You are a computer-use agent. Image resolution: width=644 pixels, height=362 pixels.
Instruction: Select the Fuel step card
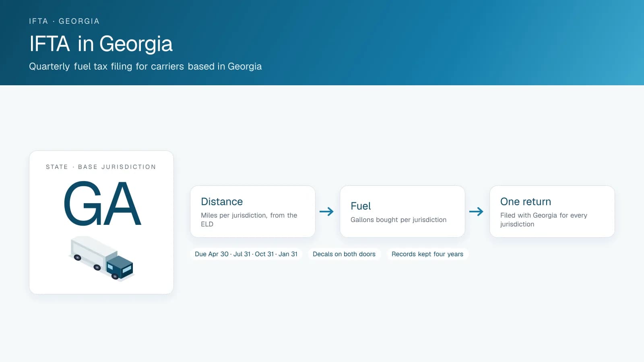pyautogui.click(x=402, y=212)
